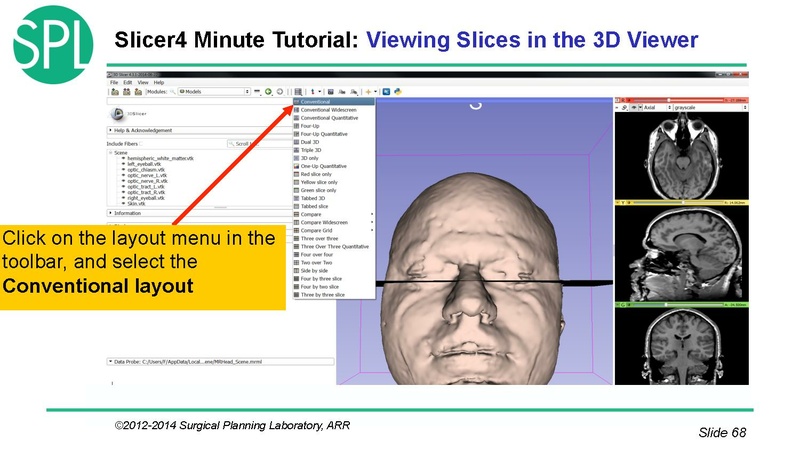Choose Red slice only layout
800x450 pixels.
(x=334, y=174)
